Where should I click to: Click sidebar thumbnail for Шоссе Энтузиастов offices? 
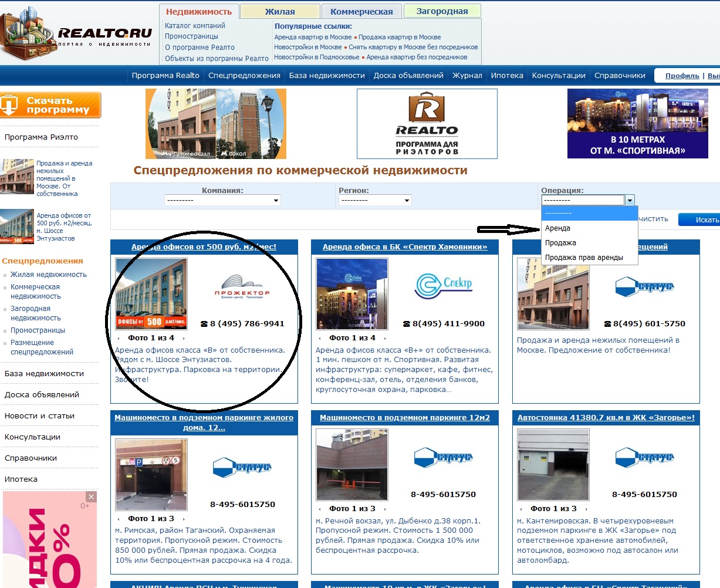17,227
